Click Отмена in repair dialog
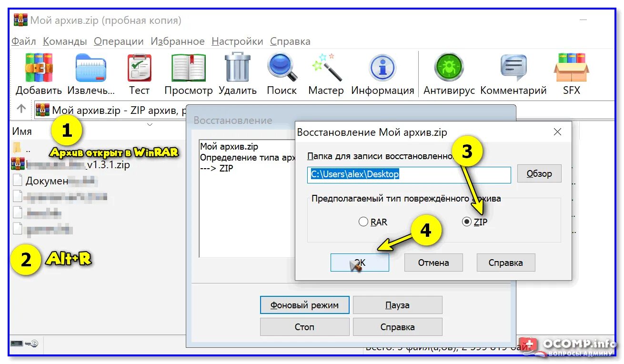 pos(433,263)
